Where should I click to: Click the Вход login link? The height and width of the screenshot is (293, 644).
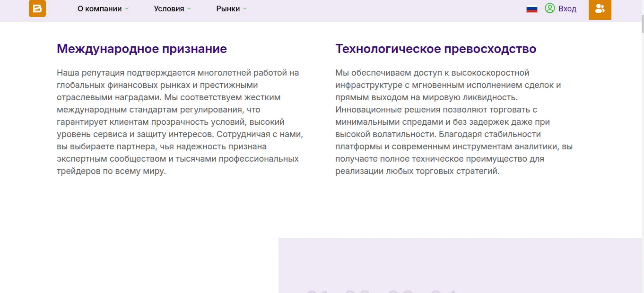pyautogui.click(x=567, y=9)
